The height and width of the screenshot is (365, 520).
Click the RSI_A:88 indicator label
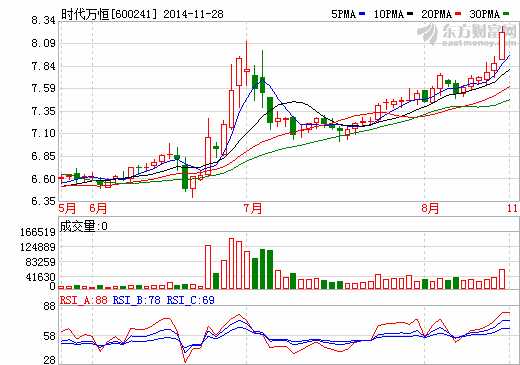[x=83, y=300]
